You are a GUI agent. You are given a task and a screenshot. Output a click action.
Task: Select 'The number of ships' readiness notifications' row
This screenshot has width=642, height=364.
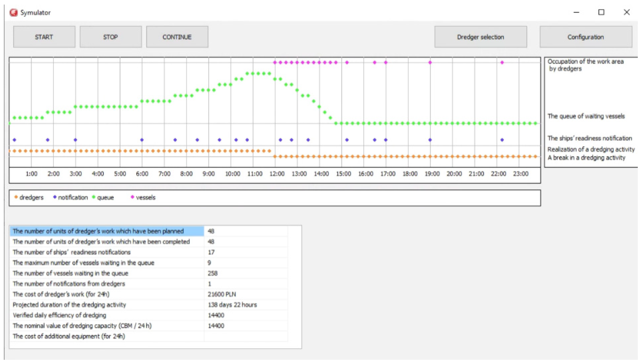coord(149,252)
